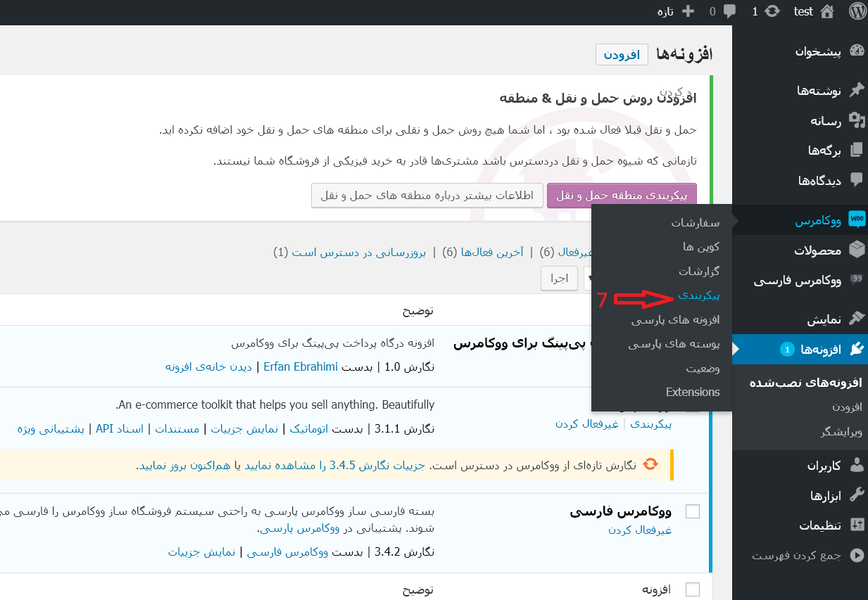
Task: Click پیکربندی link under WooCommerce plugin row
Action: [650, 423]
